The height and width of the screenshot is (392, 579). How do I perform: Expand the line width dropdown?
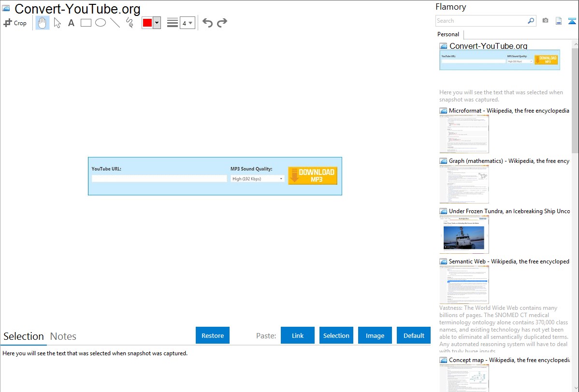pos(188,23)
